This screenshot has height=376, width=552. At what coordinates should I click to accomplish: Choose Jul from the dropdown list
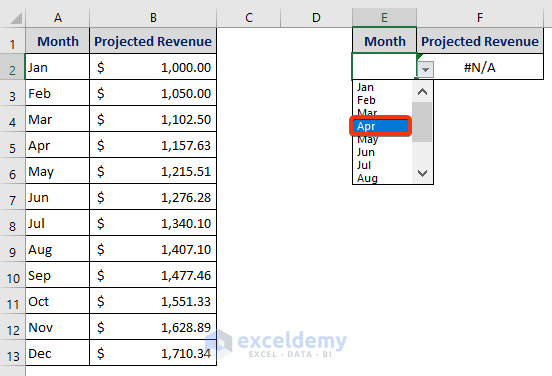382,165
